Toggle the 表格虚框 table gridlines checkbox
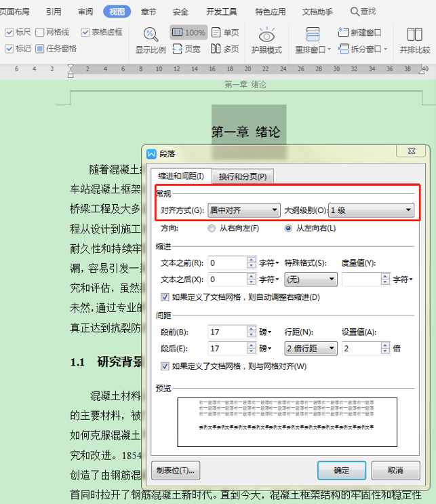This screenshot has height=504, width=436. [x=85, y=32]
